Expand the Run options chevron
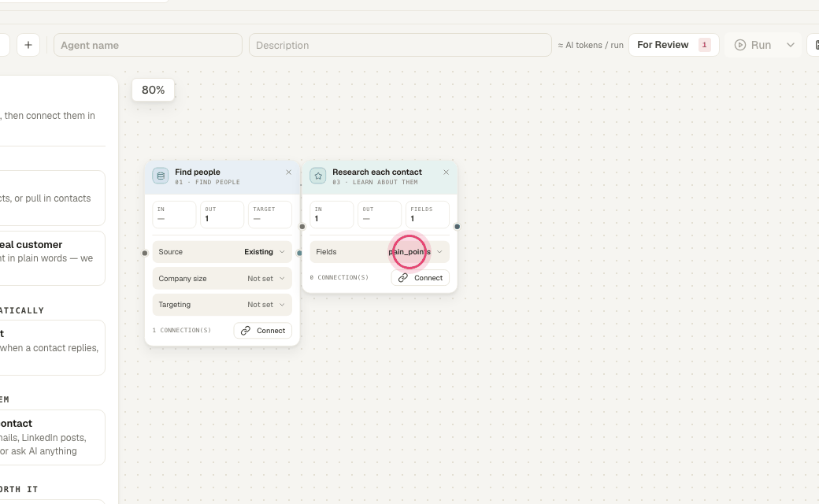 (791, 45)
